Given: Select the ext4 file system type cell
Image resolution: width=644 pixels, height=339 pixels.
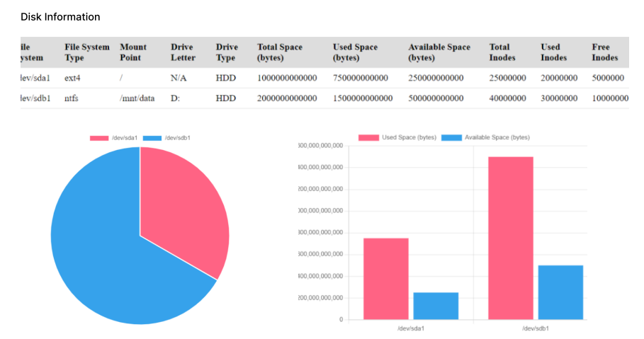Looking at the screenshot, I should click(x=73, y=78).
